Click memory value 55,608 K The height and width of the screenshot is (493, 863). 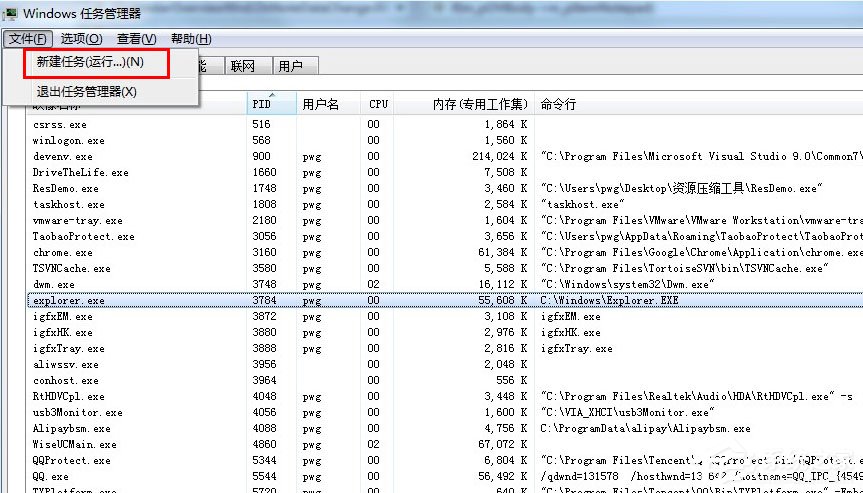pos(503,300)
